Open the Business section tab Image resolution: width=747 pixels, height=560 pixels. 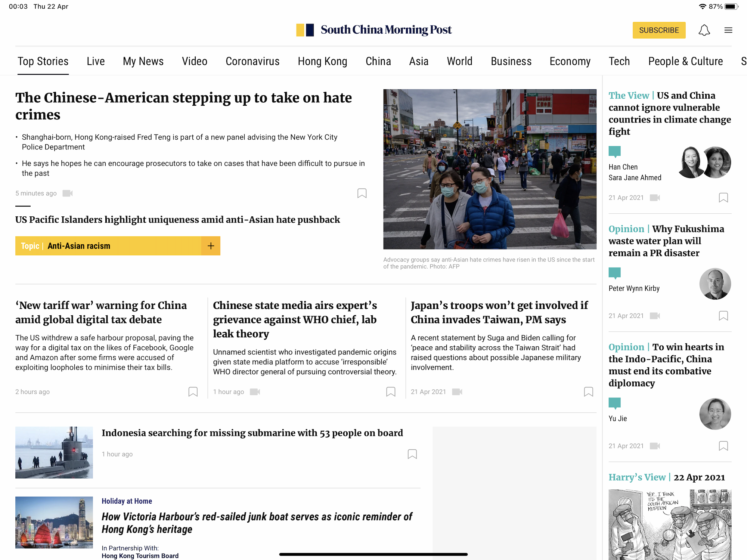click(x=511, y=61)
